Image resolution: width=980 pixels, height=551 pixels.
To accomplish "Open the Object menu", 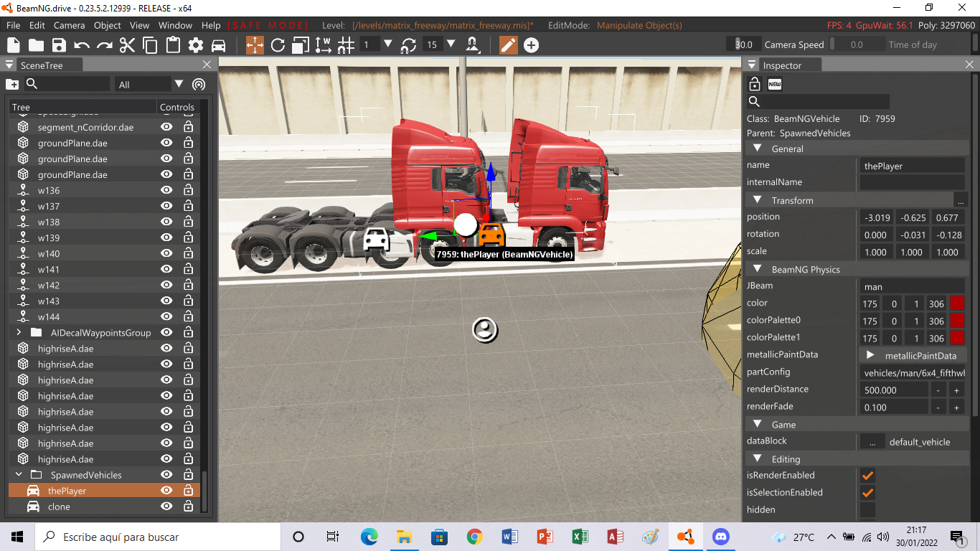I will coord(108,25).
